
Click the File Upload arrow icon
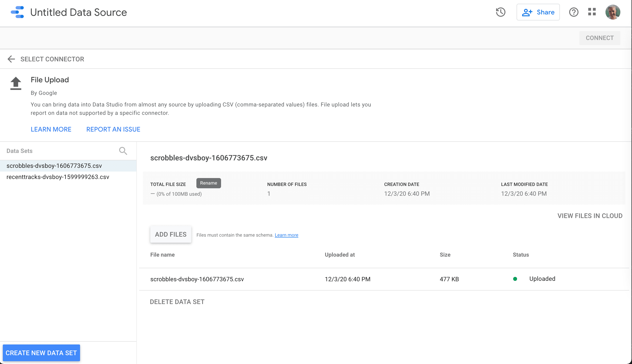click(x=16, y=83)
